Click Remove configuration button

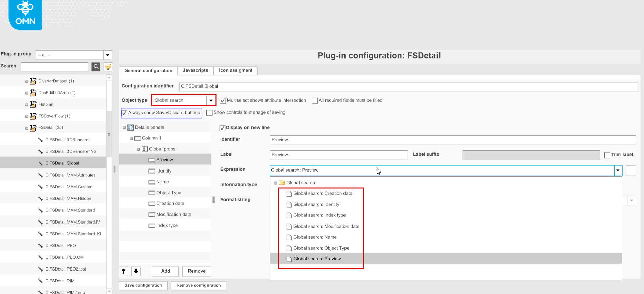(199, 285)
